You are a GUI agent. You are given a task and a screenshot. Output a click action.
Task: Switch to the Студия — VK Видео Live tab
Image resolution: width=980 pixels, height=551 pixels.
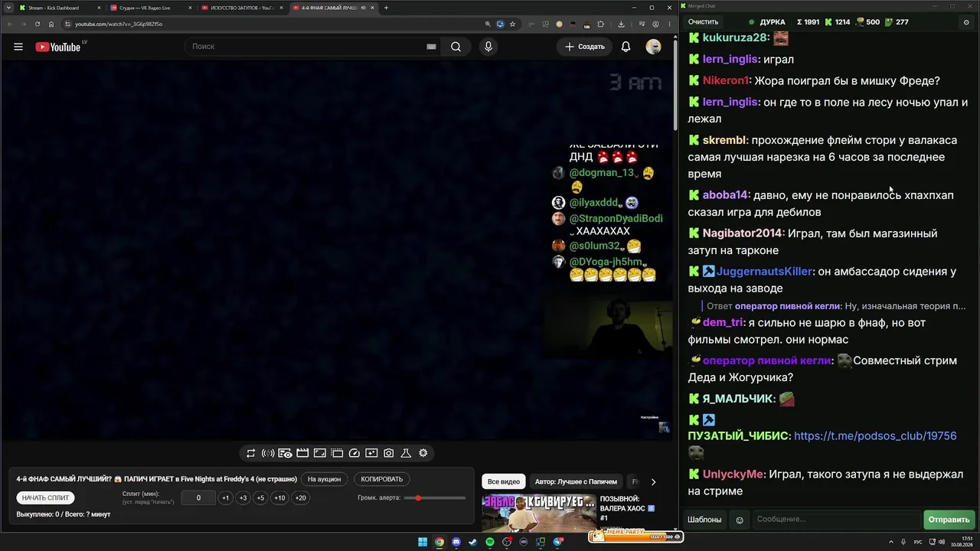pos(151,8)
